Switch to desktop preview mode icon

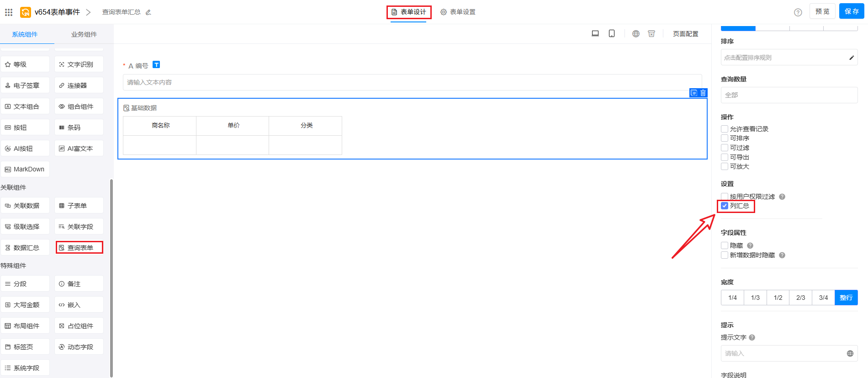[595, 33]
